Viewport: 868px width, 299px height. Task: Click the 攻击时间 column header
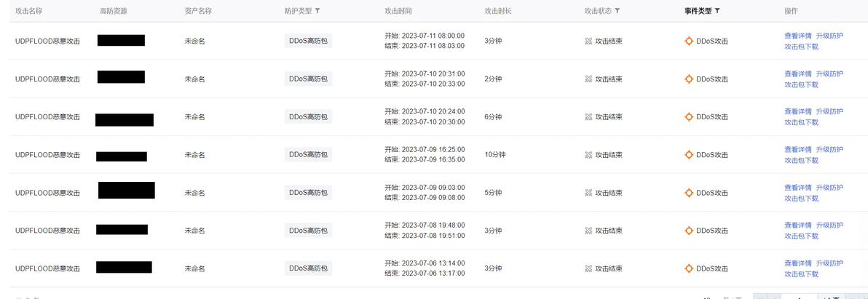pyautogui.click(x=398, y=11)
